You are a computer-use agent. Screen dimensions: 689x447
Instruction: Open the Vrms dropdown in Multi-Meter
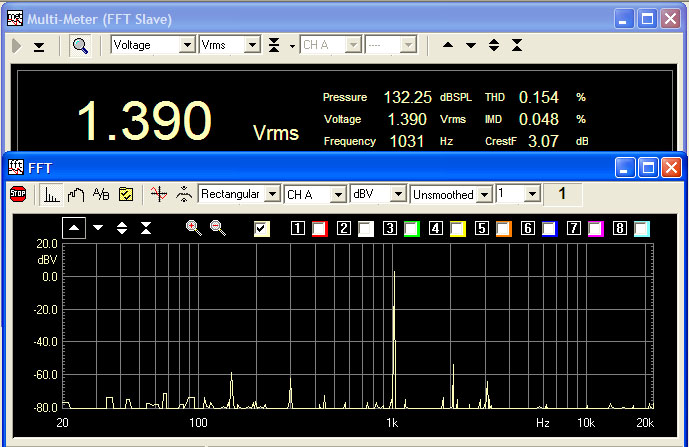pyautogui.click(x=252, y=45)
